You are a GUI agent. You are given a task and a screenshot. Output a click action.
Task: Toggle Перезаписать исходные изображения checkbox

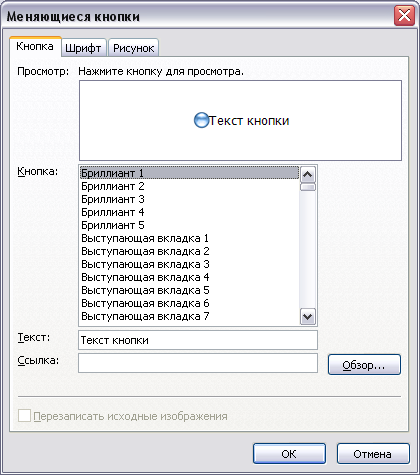(x=24, y=416)
